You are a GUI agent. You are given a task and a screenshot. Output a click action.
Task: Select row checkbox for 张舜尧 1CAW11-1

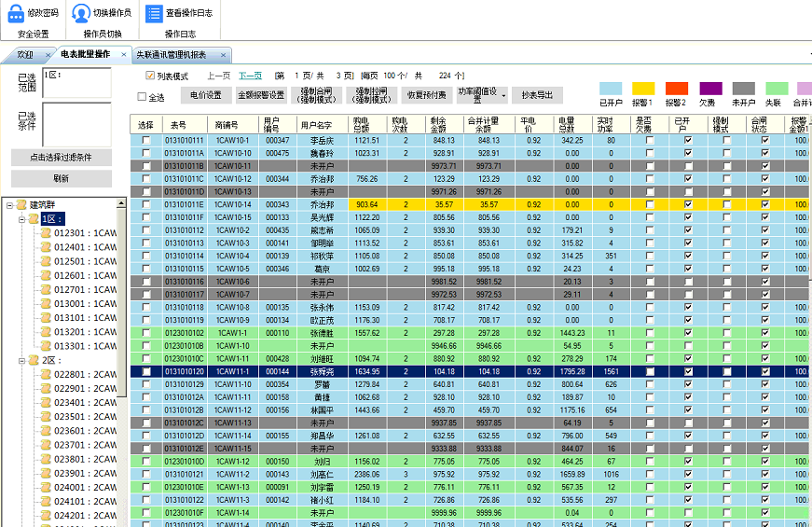[146, 371]
